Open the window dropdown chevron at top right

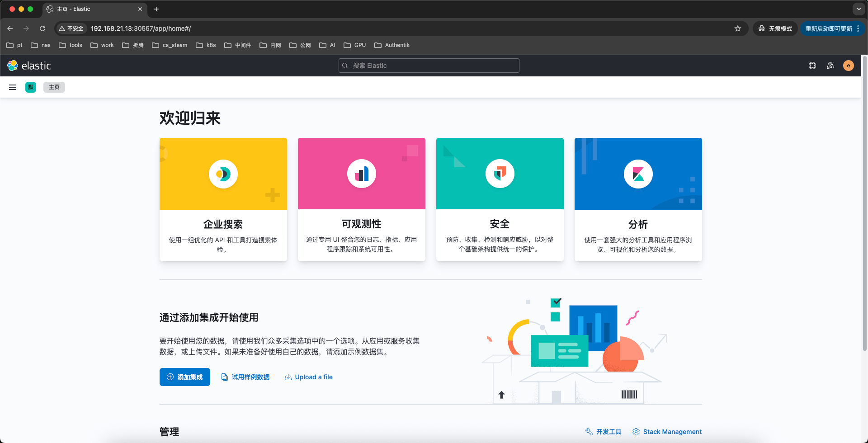(x=859, y=9)
